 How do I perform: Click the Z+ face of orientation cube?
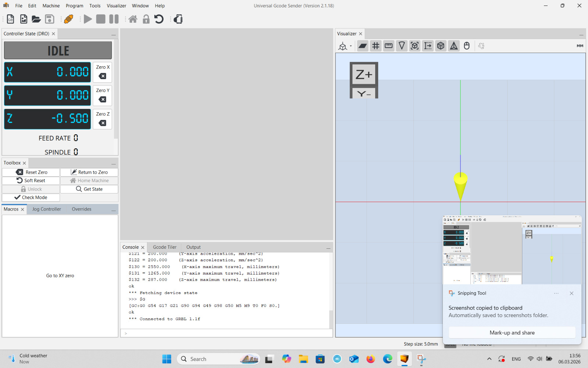[x=364, y=75]
